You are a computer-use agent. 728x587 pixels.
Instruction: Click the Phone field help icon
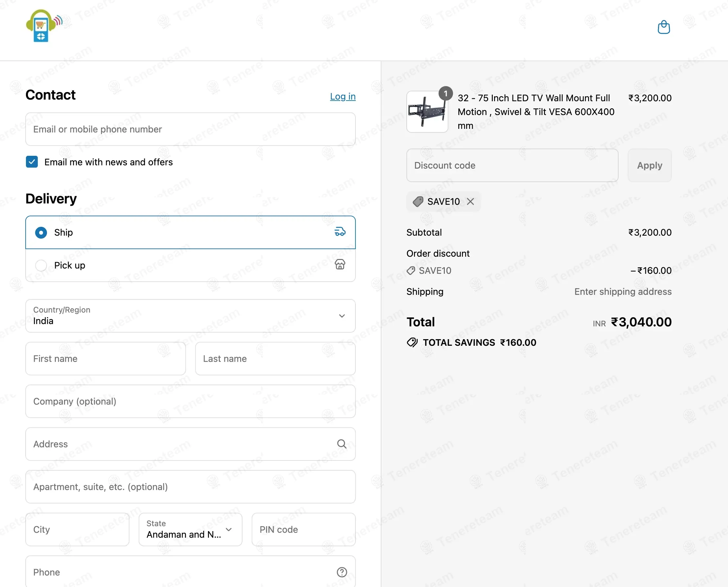[342, 572]
